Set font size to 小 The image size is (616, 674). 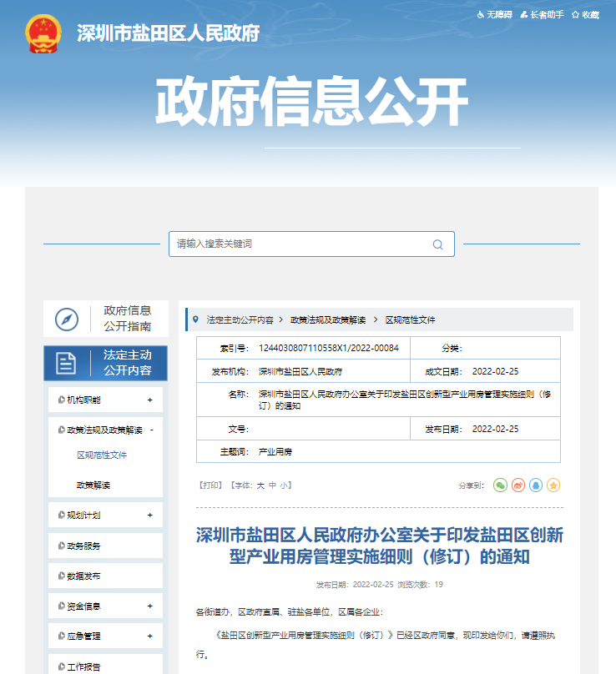pos(284,485)
